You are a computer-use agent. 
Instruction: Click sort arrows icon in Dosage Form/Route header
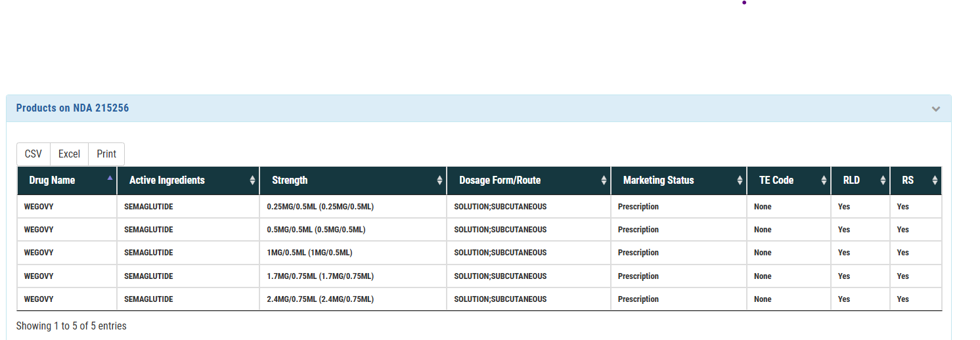(x=604, y=181)
